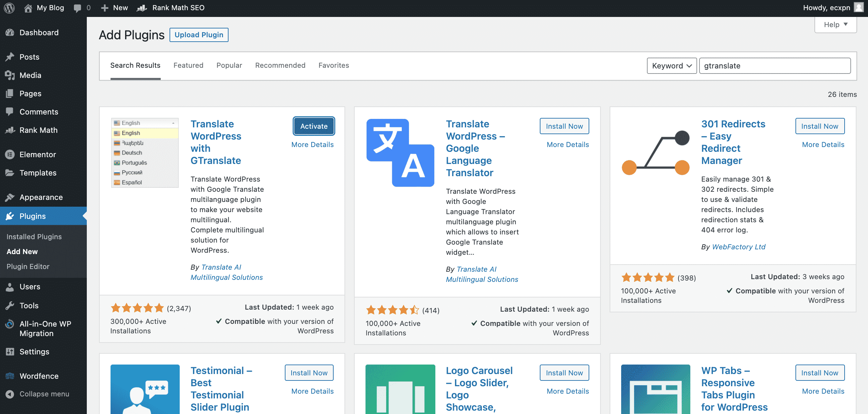
Task: Install Logo Carousel plugin now
Action: pyautogui.click(x=565, y=373)
